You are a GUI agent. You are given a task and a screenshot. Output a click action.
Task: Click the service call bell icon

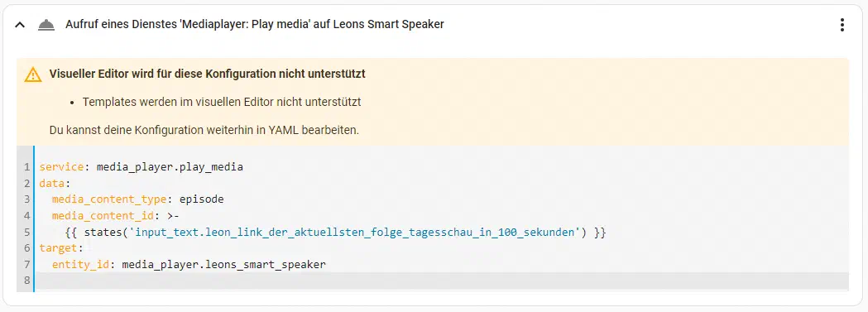coord(46,25)
